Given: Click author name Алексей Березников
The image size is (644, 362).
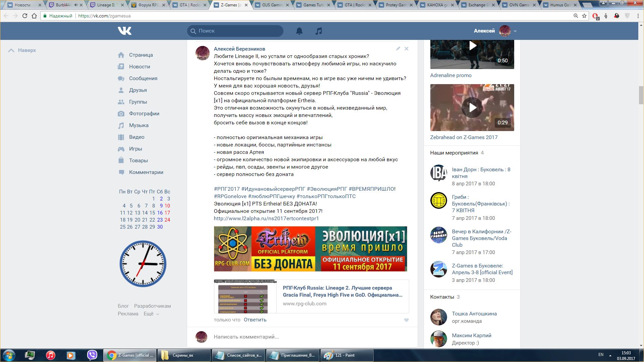Looking at the screenshot, I should (x=239, y=49).
